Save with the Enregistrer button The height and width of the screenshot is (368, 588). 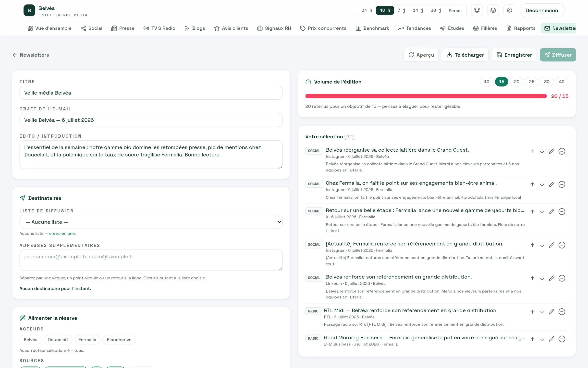[514, 55]
